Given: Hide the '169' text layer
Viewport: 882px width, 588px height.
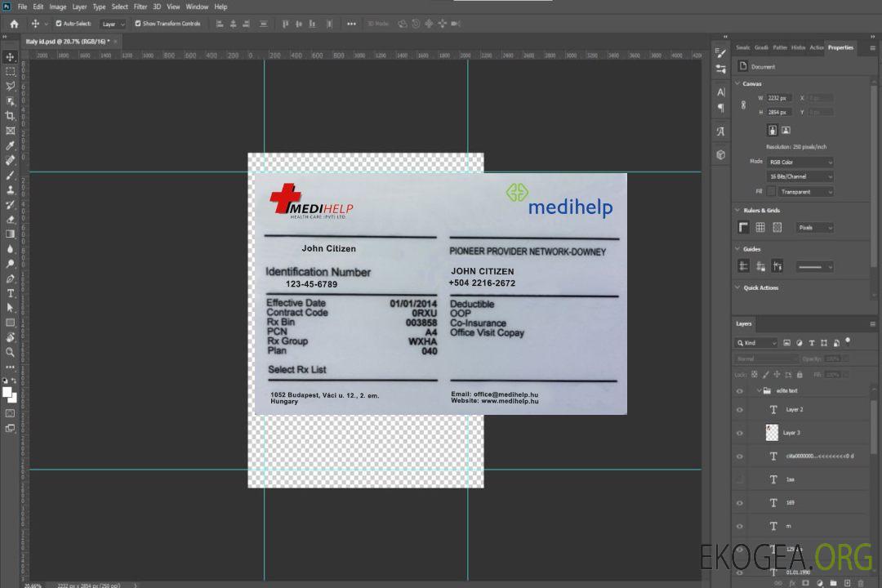Looking at the screenshot, I should click(740, 503).
